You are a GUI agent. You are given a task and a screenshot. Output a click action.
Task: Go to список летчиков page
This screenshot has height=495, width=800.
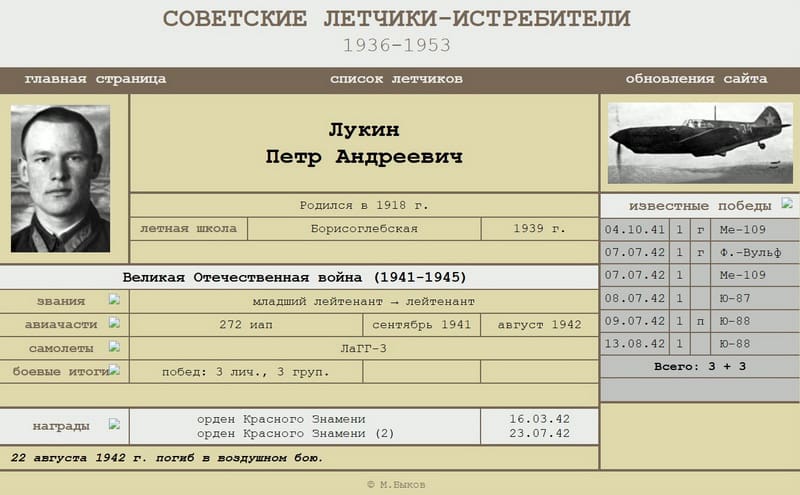click(x=396, y=79)
